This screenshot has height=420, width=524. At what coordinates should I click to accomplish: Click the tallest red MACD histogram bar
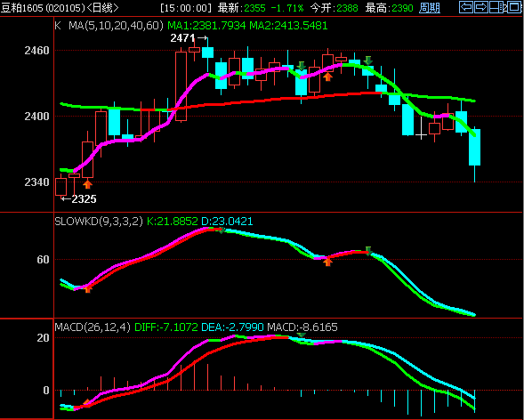194,376
